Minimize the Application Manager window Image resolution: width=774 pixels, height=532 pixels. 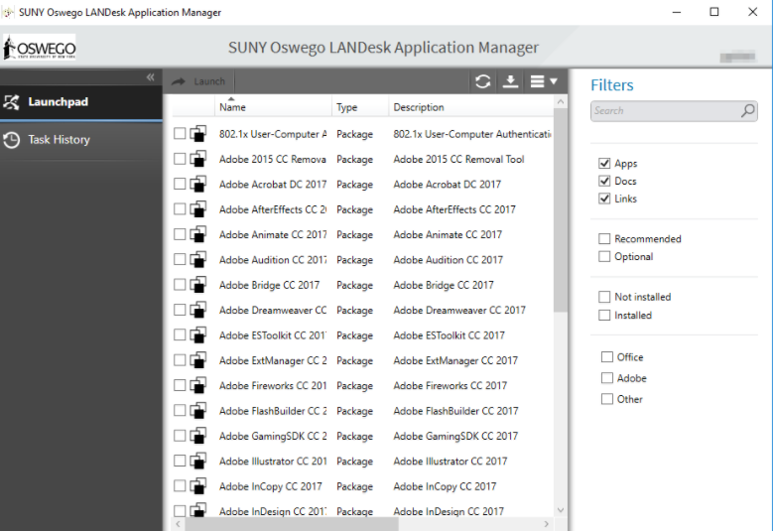pos(677,12)
